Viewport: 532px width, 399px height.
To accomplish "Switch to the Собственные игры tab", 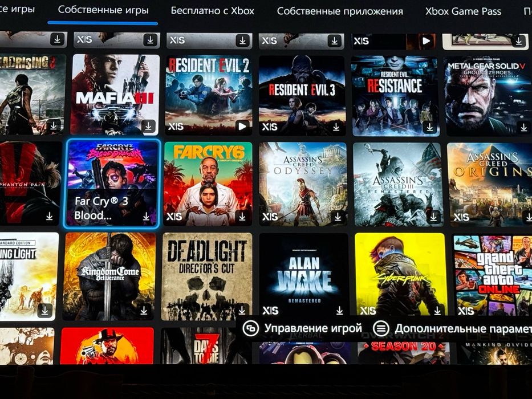I will [x=103, y=10].
